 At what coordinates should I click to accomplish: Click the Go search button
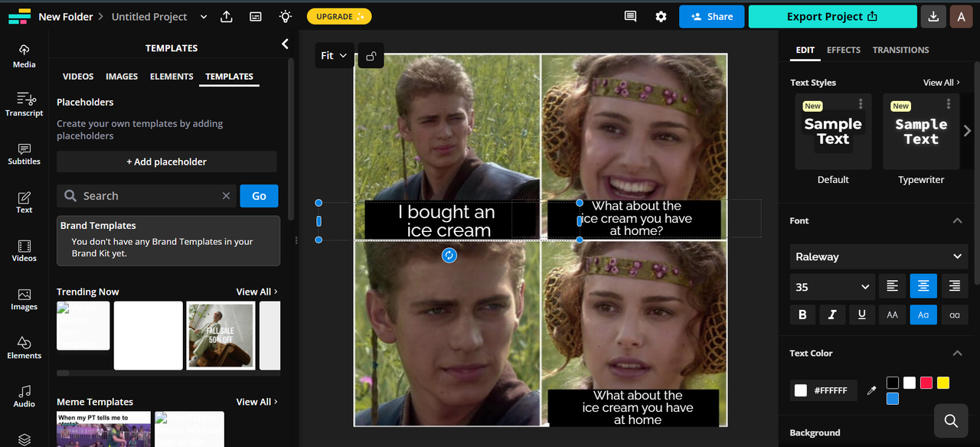(259, 196)
